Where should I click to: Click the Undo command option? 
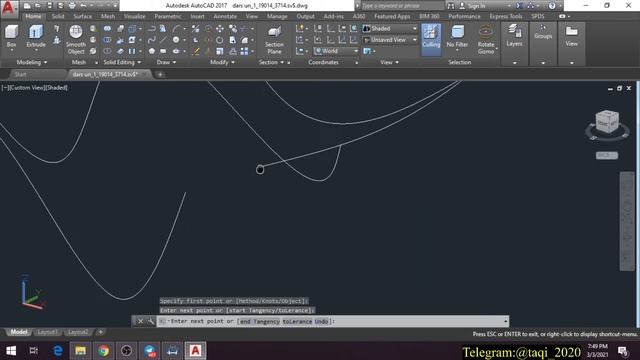coord(321,321)
